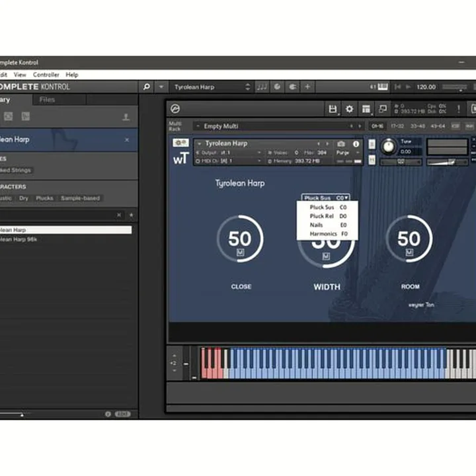Toggle the M button under CLOSE dial
Image resolution: width=476 pixels, height=476 pixels.
click(240, 253)
